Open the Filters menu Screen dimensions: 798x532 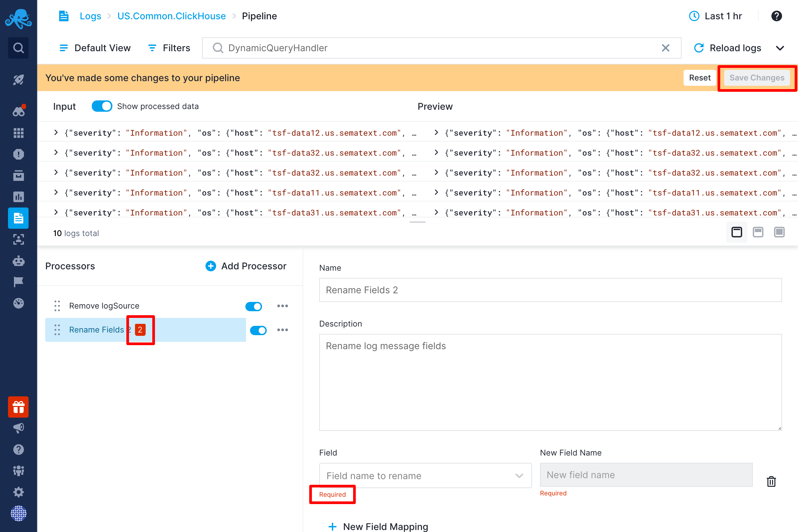click(x=170, y=48)
